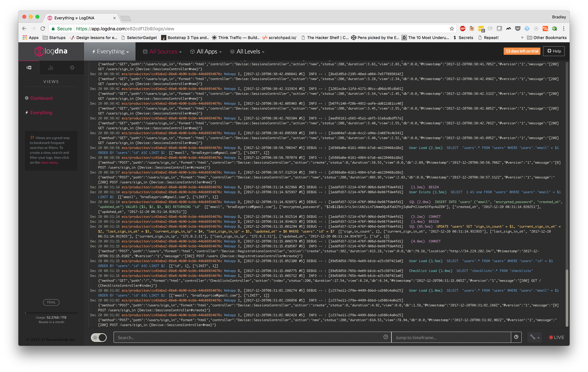Viewport: 588px width, 372px height.
Task: Select Everything view in sidebar
Action: [41, 113]
